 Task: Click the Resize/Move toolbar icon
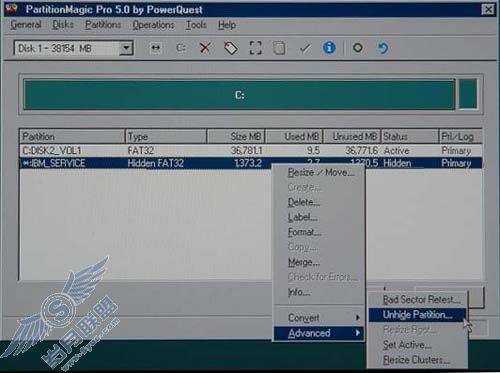coord(156,48)
